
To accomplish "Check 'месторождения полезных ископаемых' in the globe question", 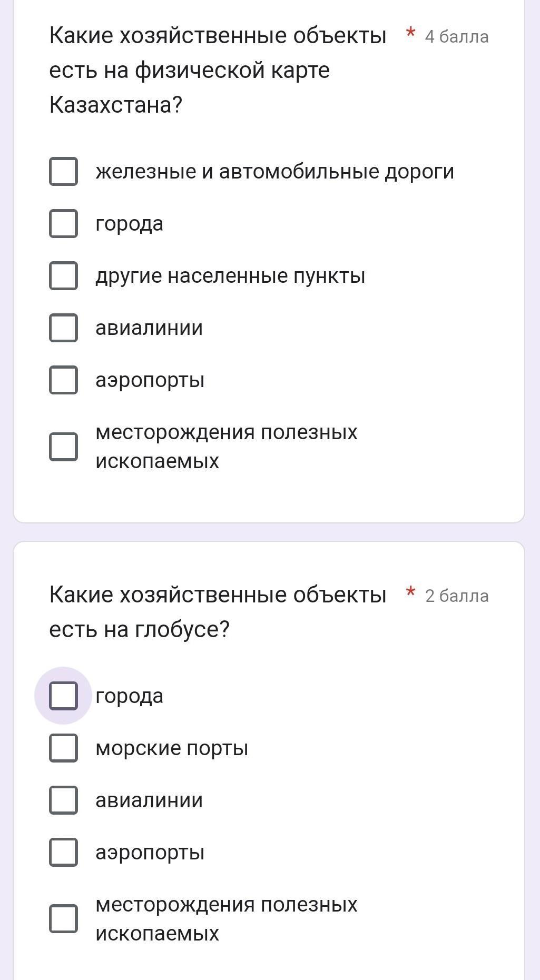I will click(63, 919).
